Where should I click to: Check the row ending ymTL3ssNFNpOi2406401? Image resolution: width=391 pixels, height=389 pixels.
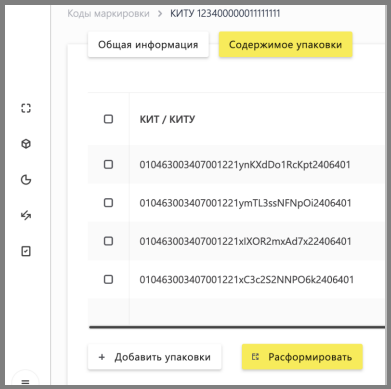(108, 203)
